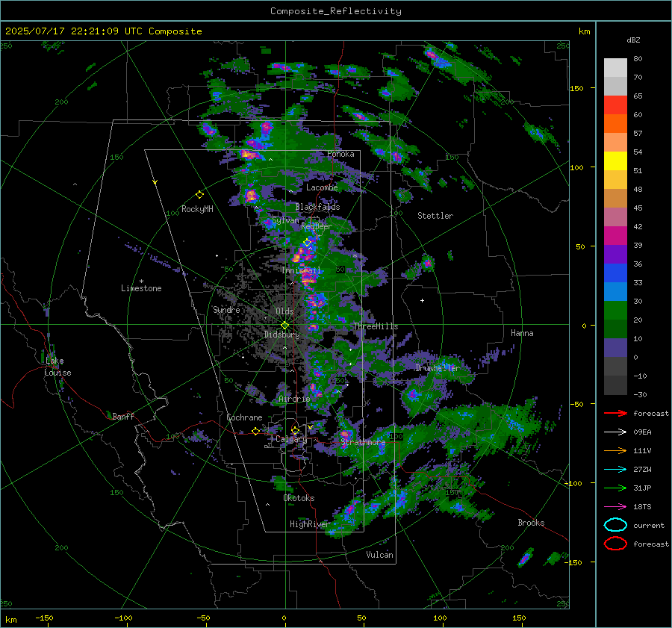Image resolution: width=672 pixels, height=628 pixels.
Task: Click the cyan current ellipse legend icon
Action: (x=615, y=525)
